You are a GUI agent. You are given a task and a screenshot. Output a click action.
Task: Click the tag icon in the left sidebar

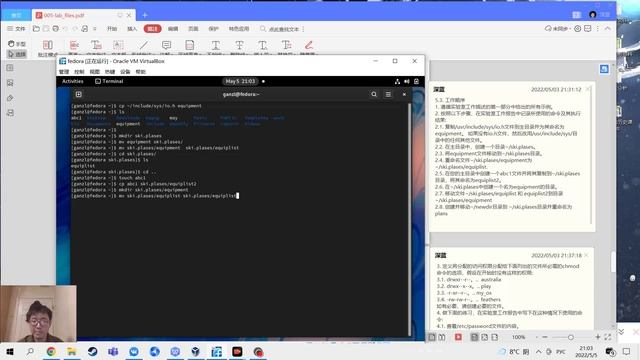point(10,98)
